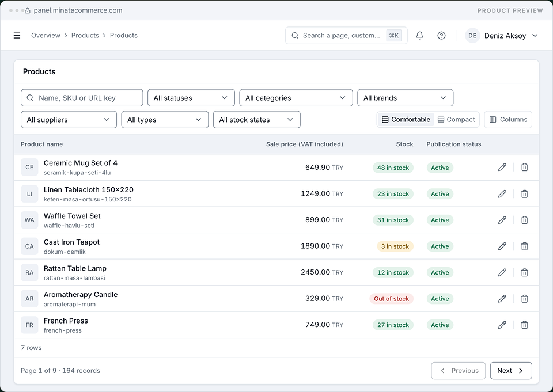Open the Columns chooser
Image resolution: width=553 pixels, height=392 pixels.
[x=508, y=120]
